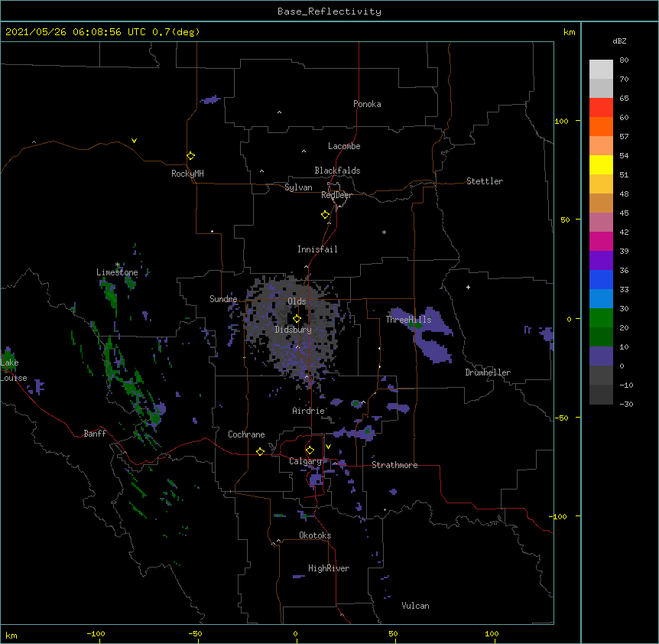Click the Banff town label
The image size is (659, 644).
95,434
